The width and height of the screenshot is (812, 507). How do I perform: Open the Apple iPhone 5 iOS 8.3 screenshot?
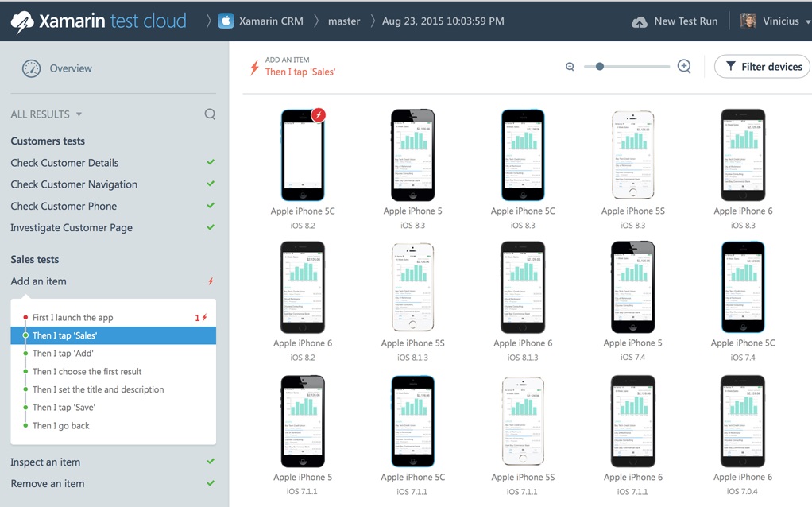tap(412, 155)
